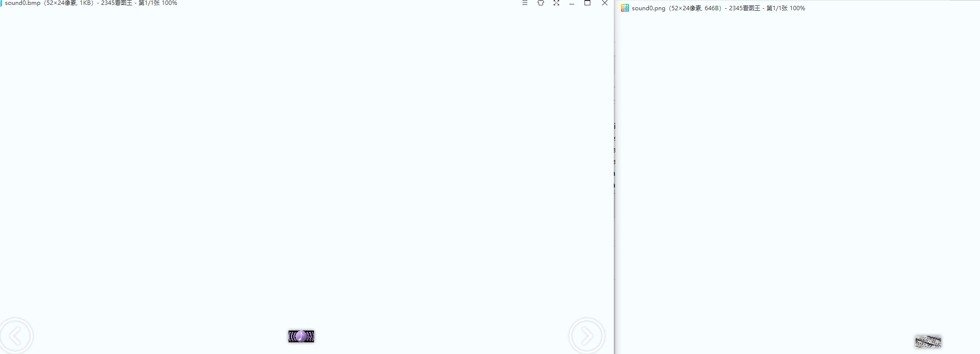This screenshot has width=980, height=354.
Task: Click 第1/1张 counter in sound0.bmp title
Action: coord(149,3)
